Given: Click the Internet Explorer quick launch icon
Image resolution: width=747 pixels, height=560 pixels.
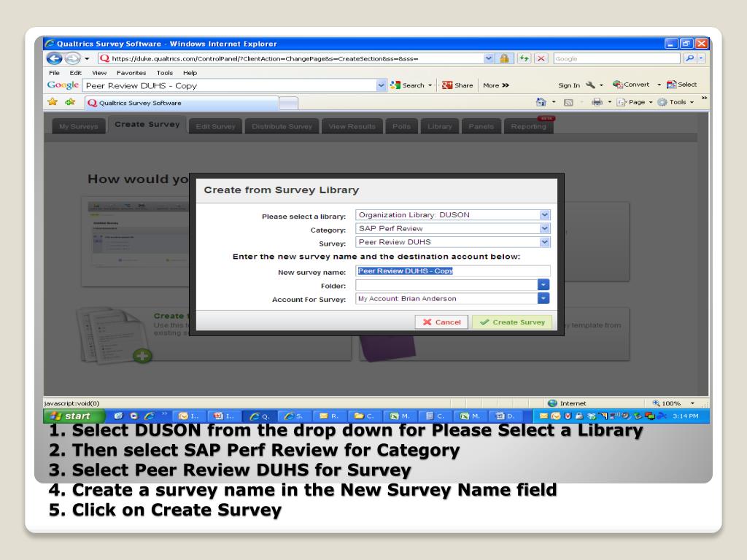Looking at the screenshot, I should pyautogui.click(x=150, y=416).
